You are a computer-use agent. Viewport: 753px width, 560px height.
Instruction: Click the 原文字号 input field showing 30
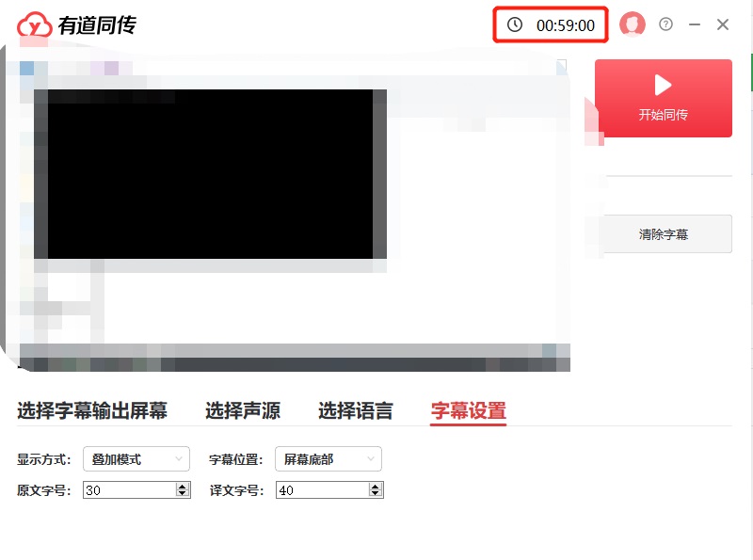click(130, 489)
